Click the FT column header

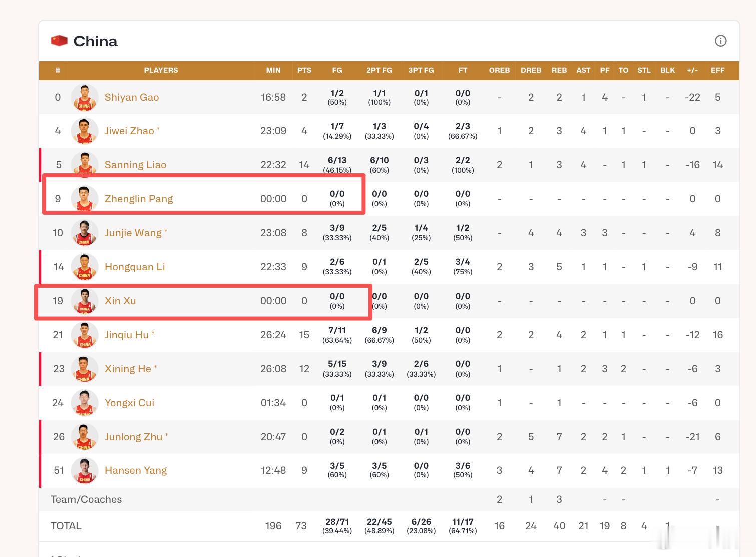coord(463,70)
